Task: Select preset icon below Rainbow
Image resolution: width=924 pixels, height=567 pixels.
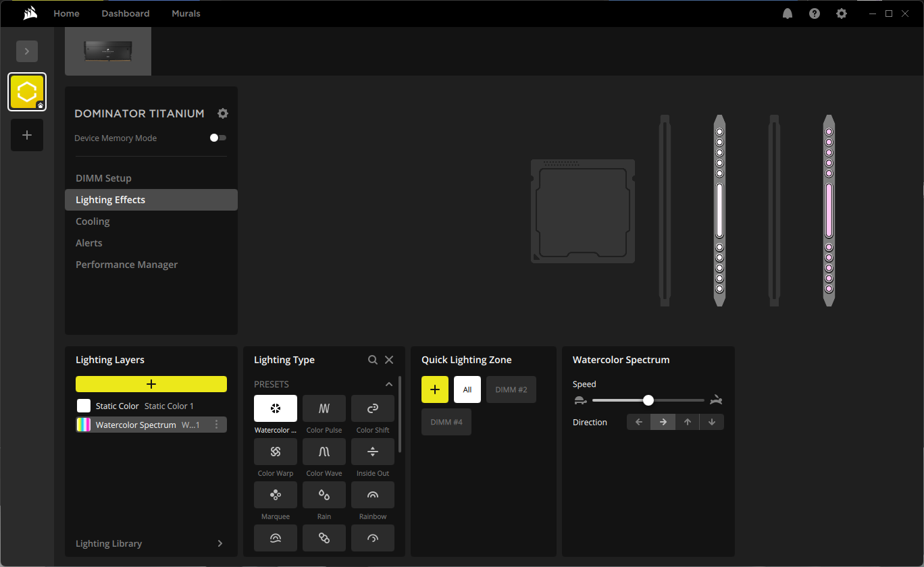Action: pos(373,538)
